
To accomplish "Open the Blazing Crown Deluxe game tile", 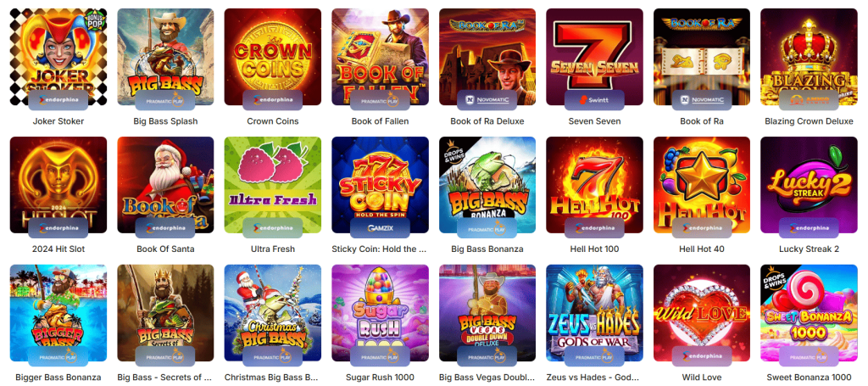I will pyautogui.click(x=809, y=57).
